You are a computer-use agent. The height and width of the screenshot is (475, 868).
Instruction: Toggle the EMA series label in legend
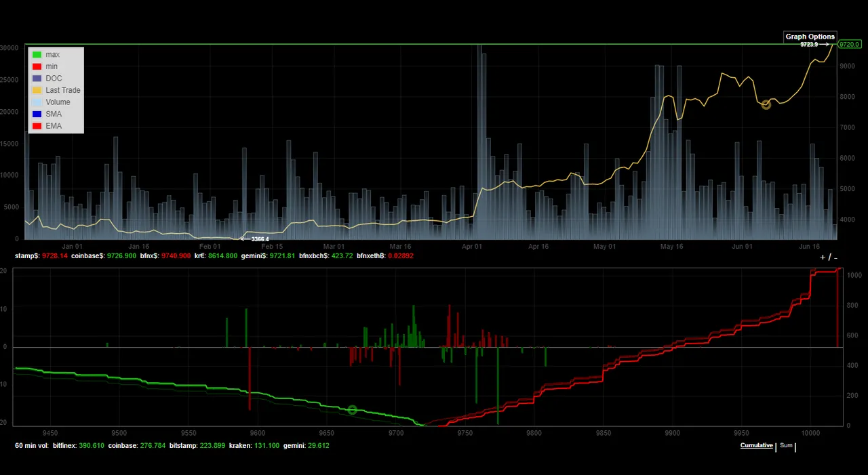(54, 126)
